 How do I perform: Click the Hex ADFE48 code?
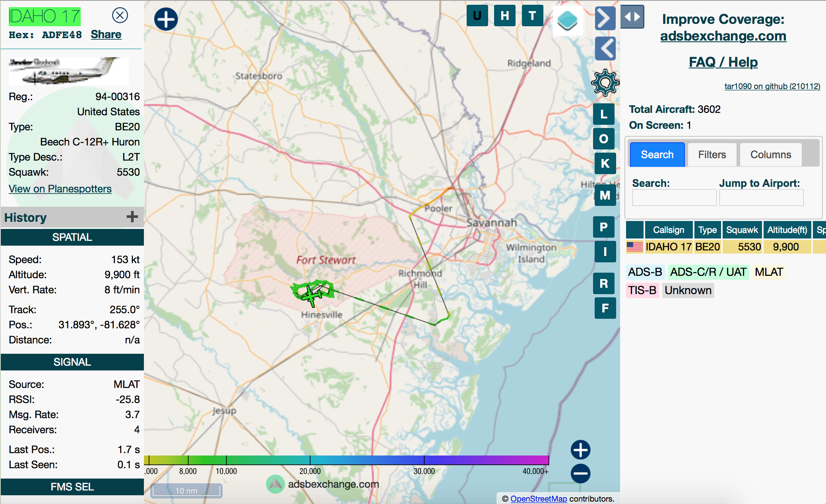[x=45, y=35]
